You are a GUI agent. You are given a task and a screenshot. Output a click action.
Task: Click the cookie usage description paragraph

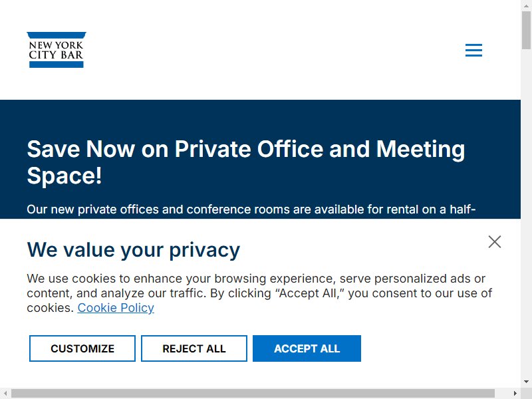click(x=259, y=293)
